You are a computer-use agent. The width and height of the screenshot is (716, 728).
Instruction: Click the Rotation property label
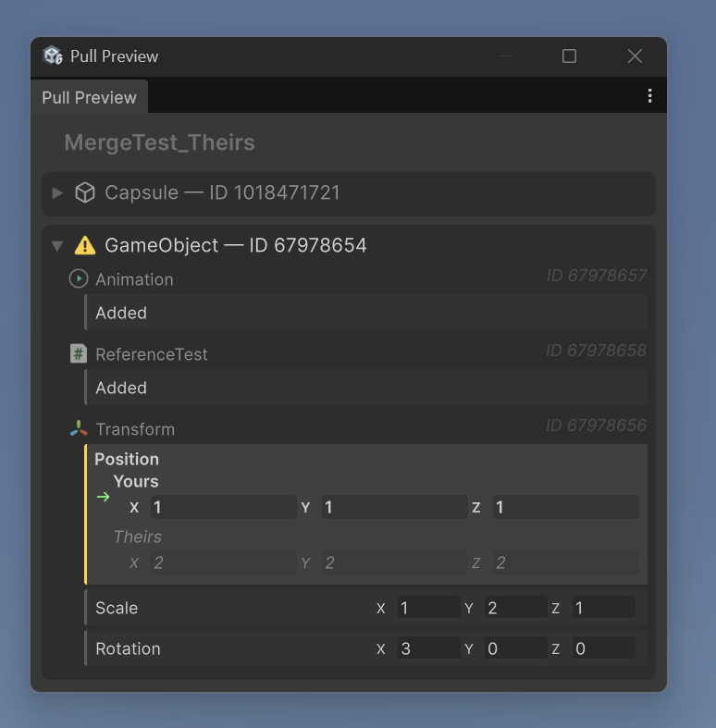128,648
